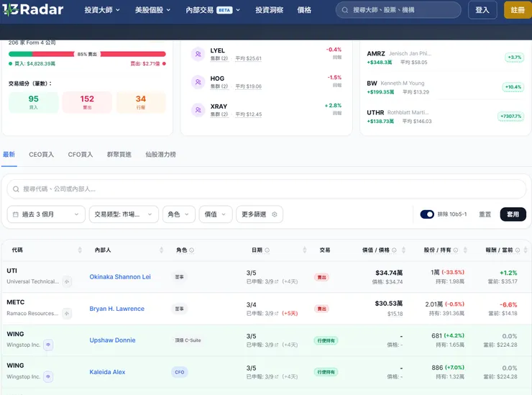532x395 pixels.
Task: Open Bryan H. Lawrence insider link
Action: (x=117, y=309)
